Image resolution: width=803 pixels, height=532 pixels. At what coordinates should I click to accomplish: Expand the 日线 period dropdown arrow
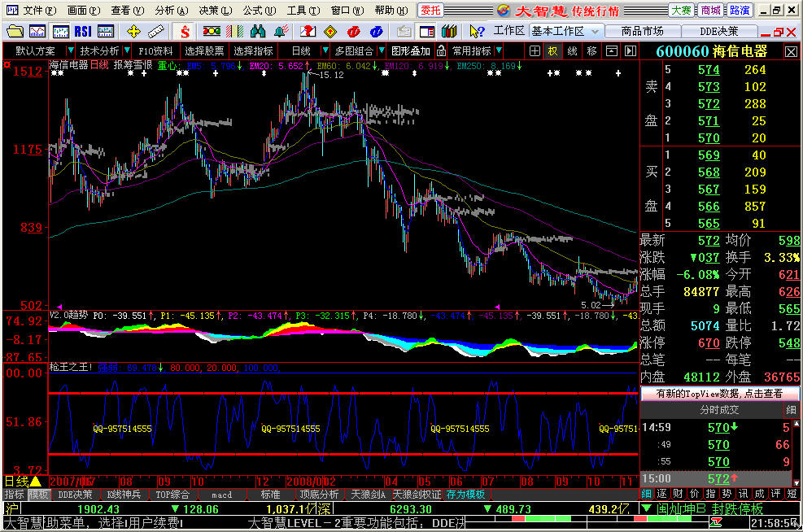point(325,50)
